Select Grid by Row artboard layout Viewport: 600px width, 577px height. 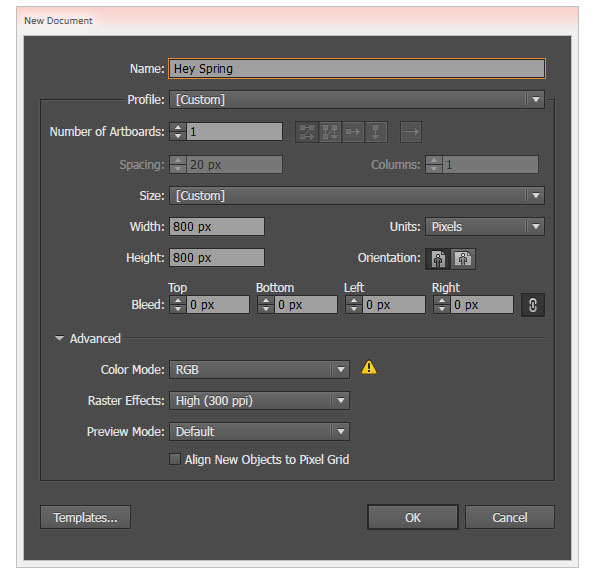pyautogui.click(x=307, y=131)
